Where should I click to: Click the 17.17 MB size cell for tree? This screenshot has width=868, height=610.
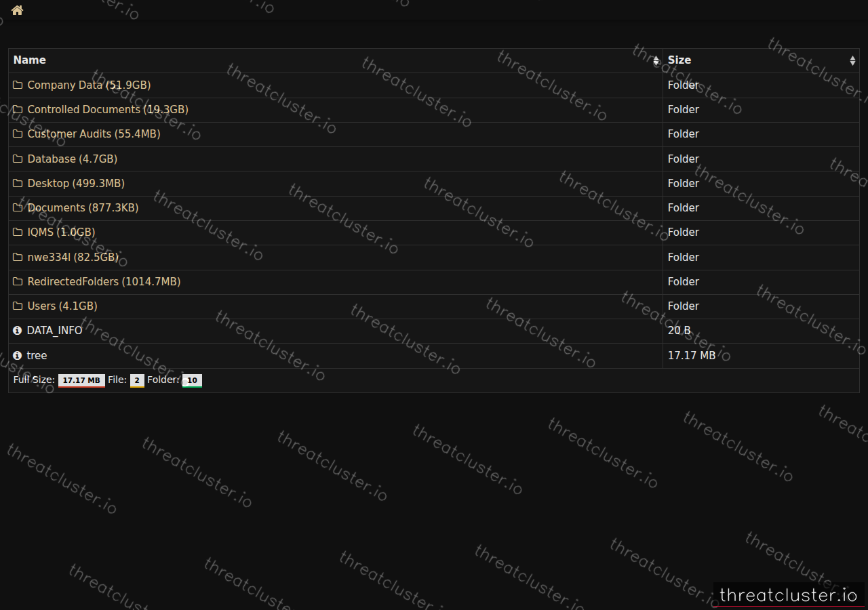761,355
